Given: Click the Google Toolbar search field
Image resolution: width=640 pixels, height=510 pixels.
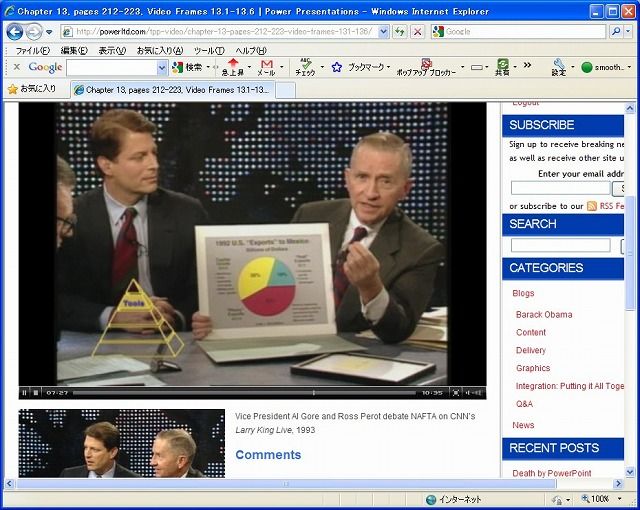Looking at the screenshot, I should 112,68.
